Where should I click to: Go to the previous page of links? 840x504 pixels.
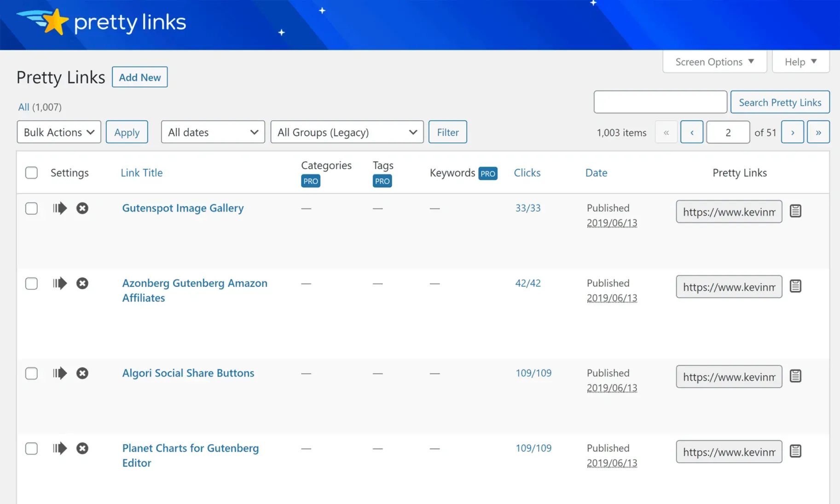[692, 132]
